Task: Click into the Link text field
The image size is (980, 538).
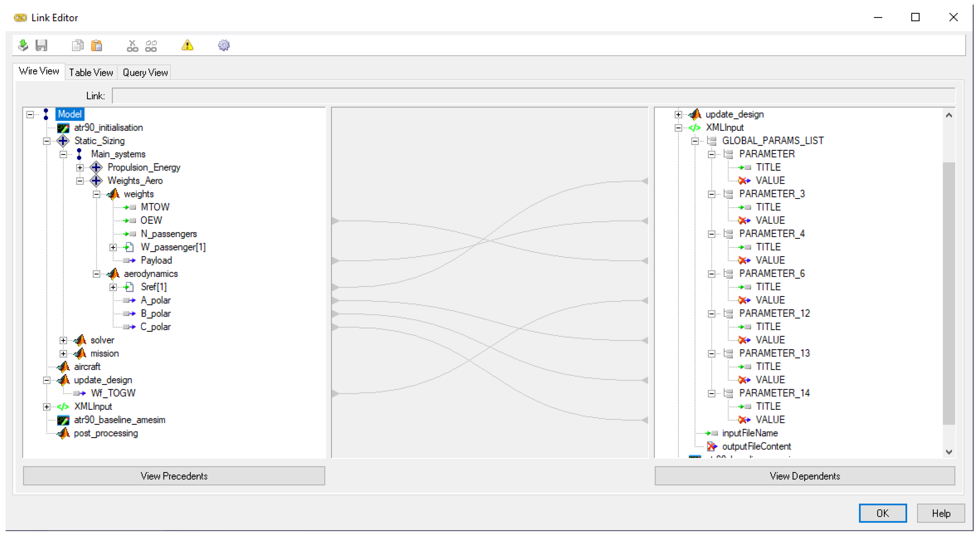Action: pos(533,96)
